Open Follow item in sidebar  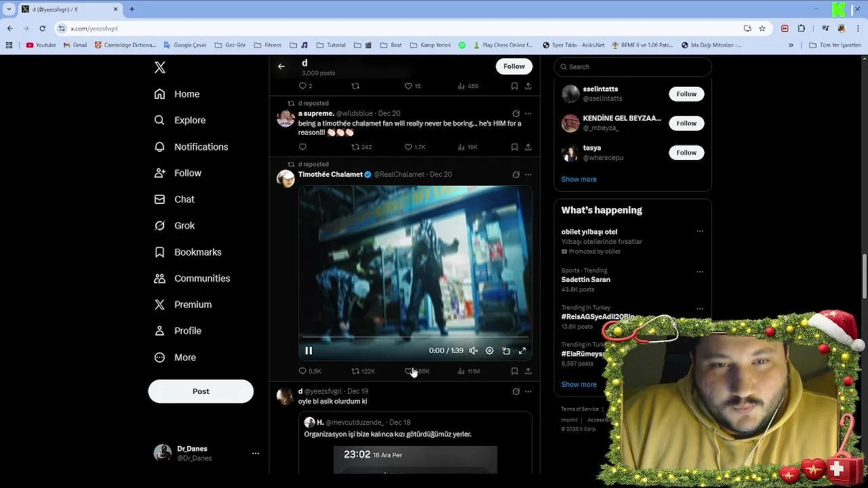(178, 173)
